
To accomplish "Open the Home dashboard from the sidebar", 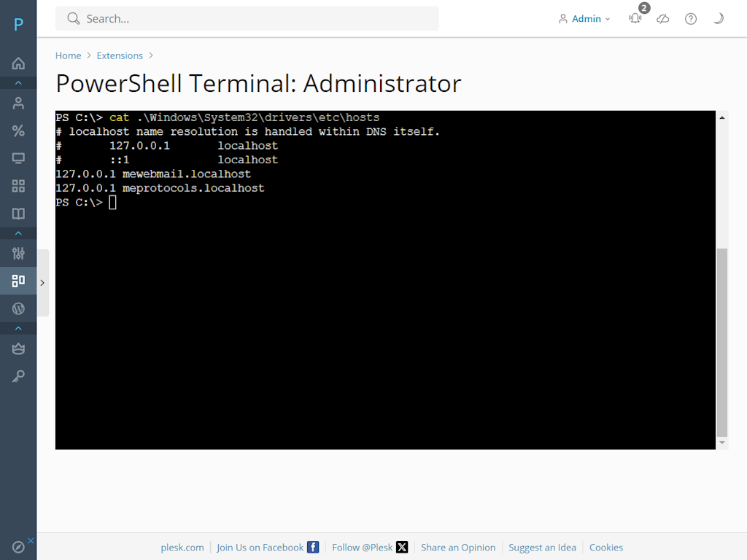I will point(18,63).
